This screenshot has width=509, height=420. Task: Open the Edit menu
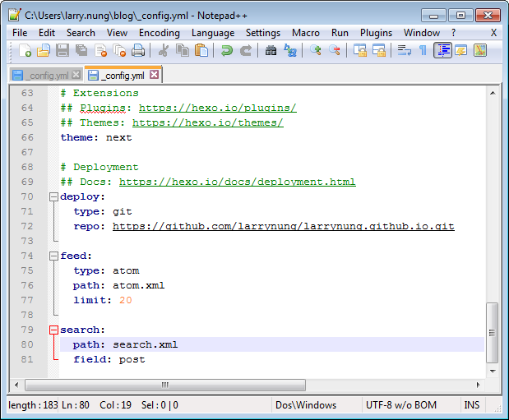(47, 33)
